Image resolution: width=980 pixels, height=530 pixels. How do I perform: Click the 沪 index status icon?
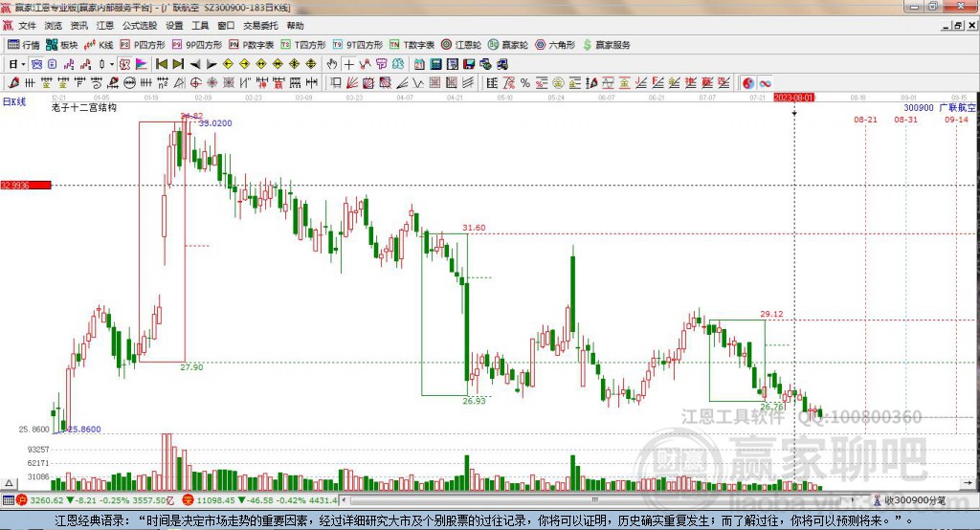[x=22, y=500]
